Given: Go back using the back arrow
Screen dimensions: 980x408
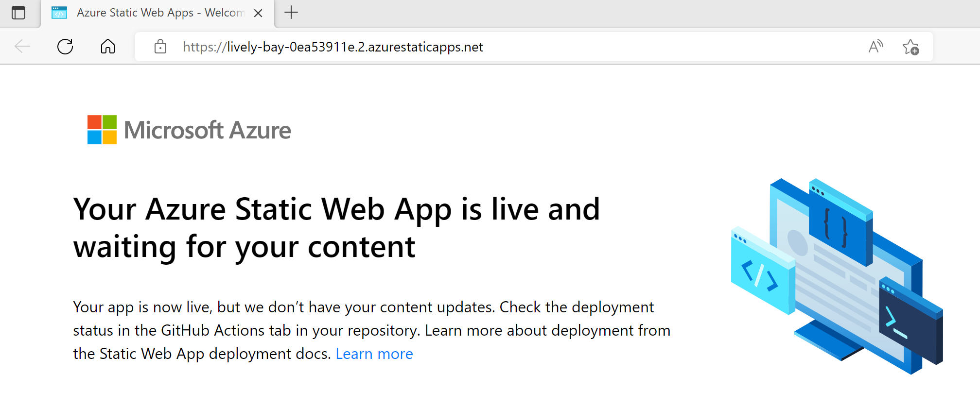Looking at the screenshot, I should [22, 47].
